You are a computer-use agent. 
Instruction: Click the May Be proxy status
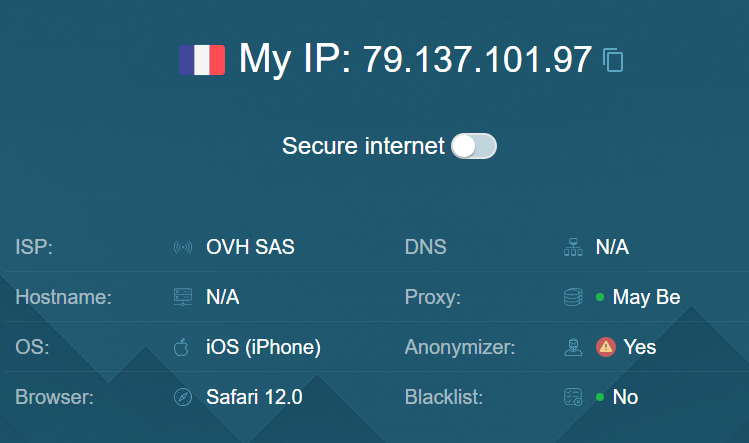click(x=646, y=297)
